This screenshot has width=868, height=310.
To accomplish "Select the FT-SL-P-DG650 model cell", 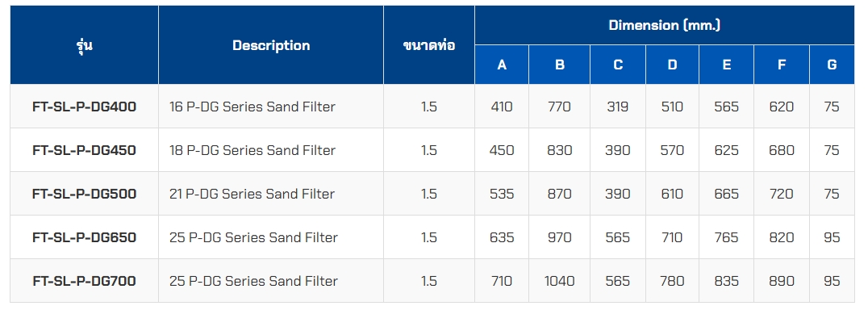I will point(84,237).
